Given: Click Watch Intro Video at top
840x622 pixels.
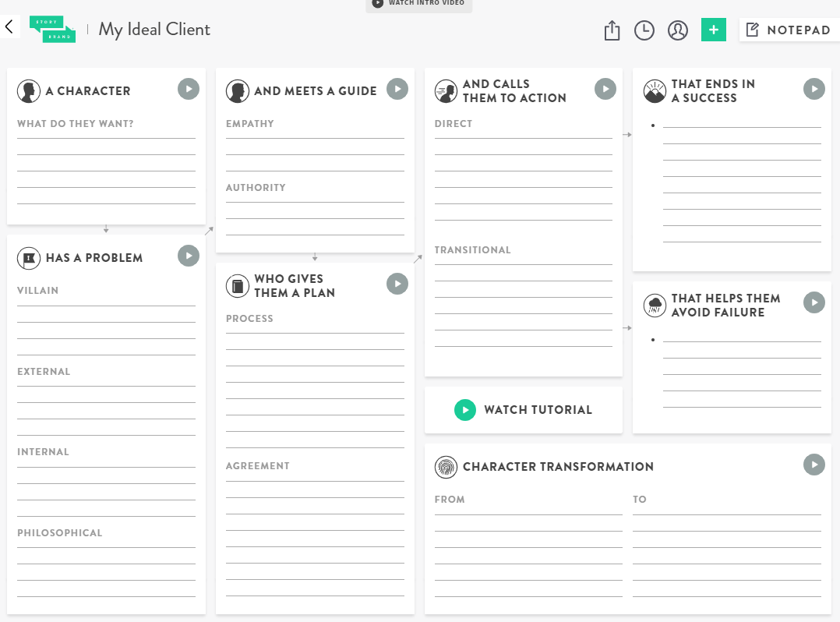Looking at the screenshot, I should pyautogui.click(x=418, y=4).
